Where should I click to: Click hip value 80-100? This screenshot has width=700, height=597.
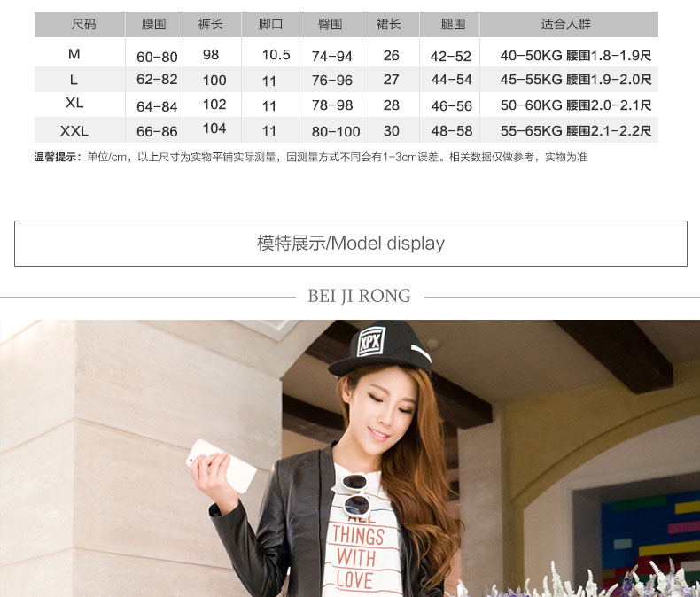click(x=336, y=132)
